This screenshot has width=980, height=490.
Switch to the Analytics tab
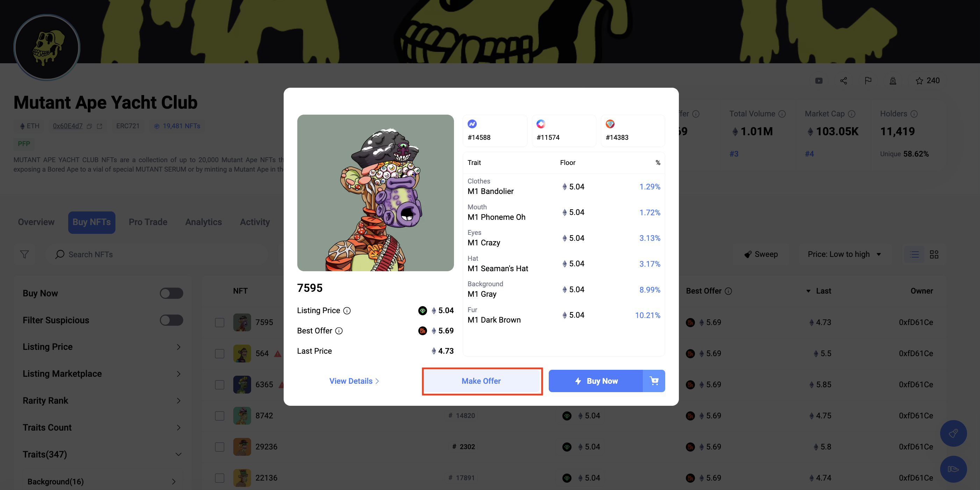point(204,222)
